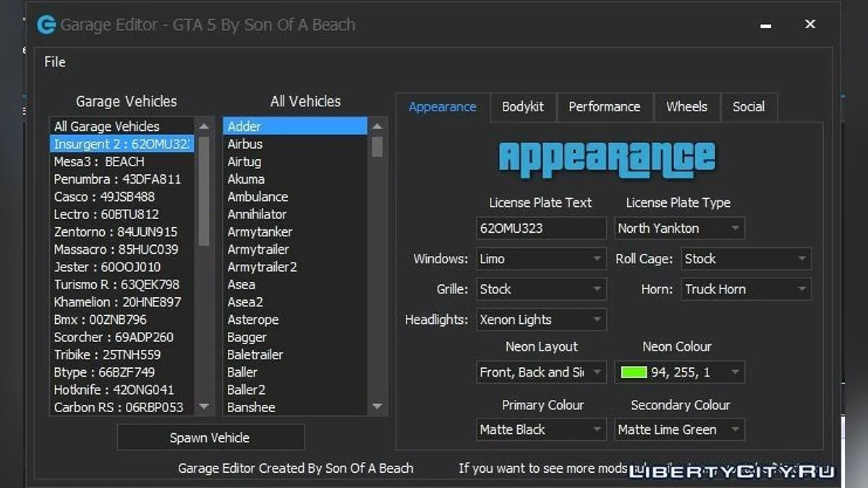868x488 pixels.
Task: Open the Secondary Colour dropdown
Action: click(x=679, y=429)
